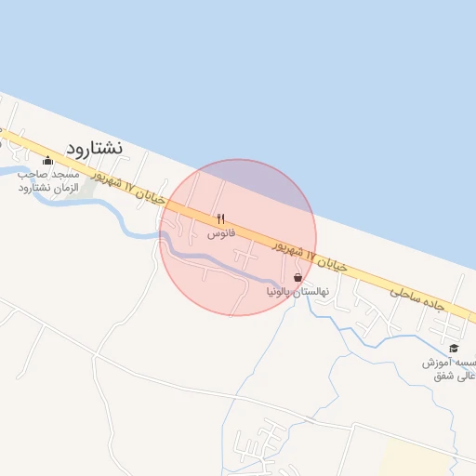
Task: Click the mosque icon near نشتارود
Action: [47, 161]
